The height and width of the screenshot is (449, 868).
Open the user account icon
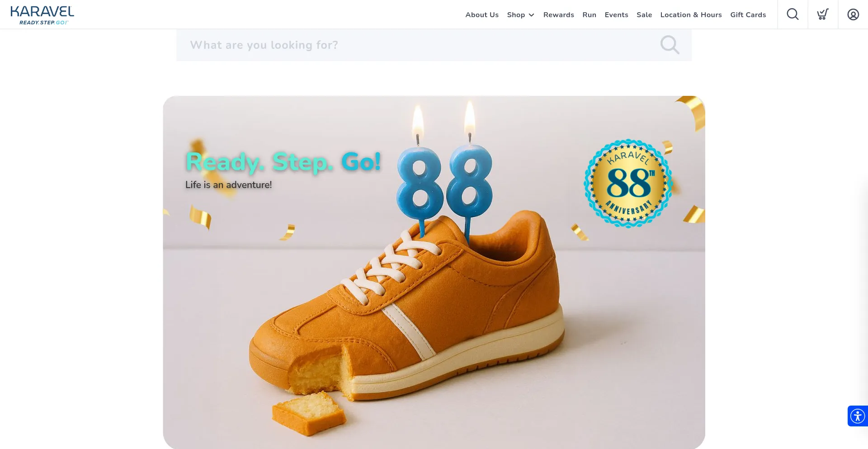853,14
